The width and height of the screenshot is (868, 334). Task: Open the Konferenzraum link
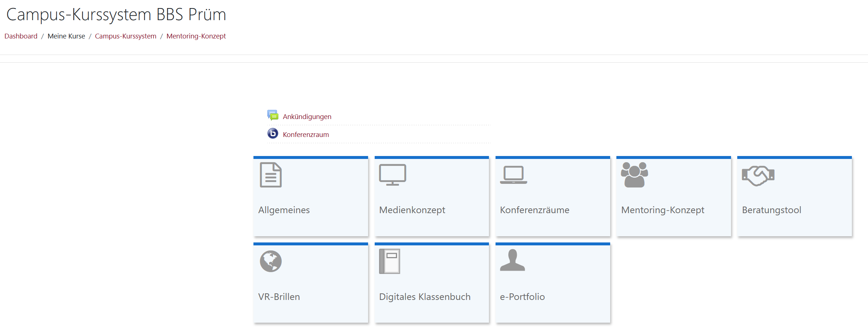306,134
